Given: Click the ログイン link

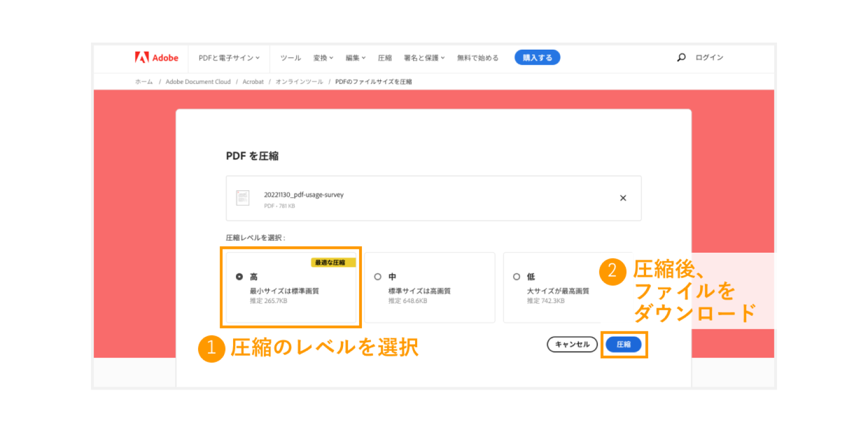Looking at the screenshot, I should point(709,57).
